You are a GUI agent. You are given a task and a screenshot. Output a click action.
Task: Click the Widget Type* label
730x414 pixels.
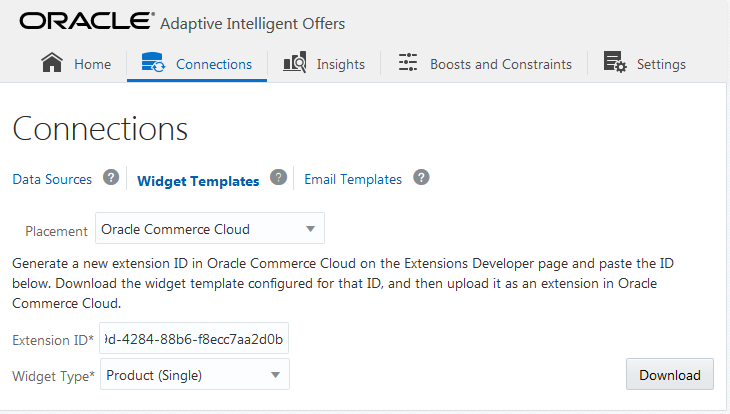pos(54,376)
